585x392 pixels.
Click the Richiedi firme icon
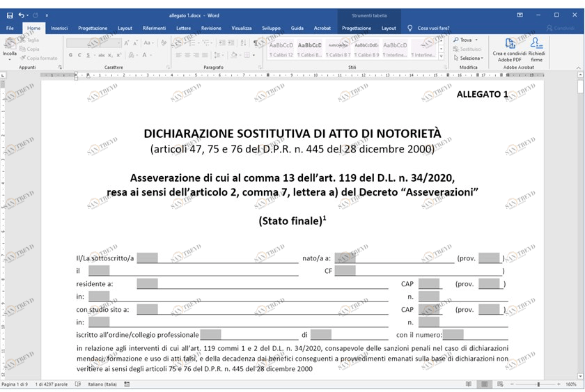coord(536,49)
